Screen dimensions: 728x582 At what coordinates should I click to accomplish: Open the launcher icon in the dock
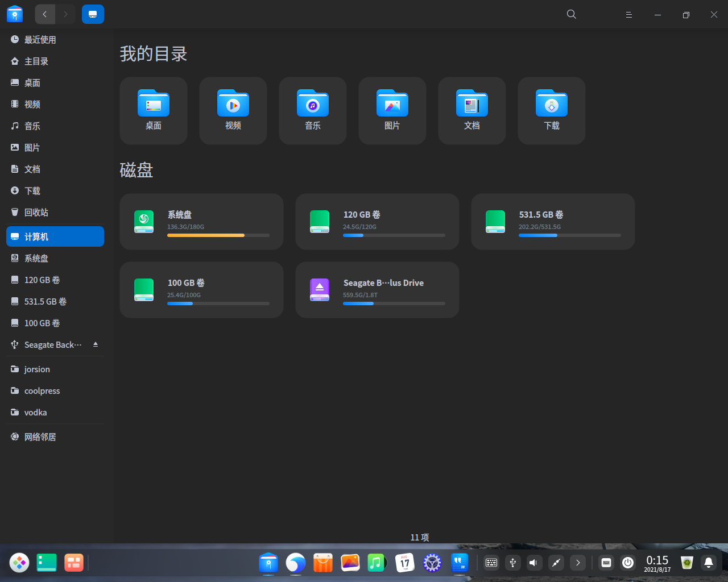coord(19,563)
